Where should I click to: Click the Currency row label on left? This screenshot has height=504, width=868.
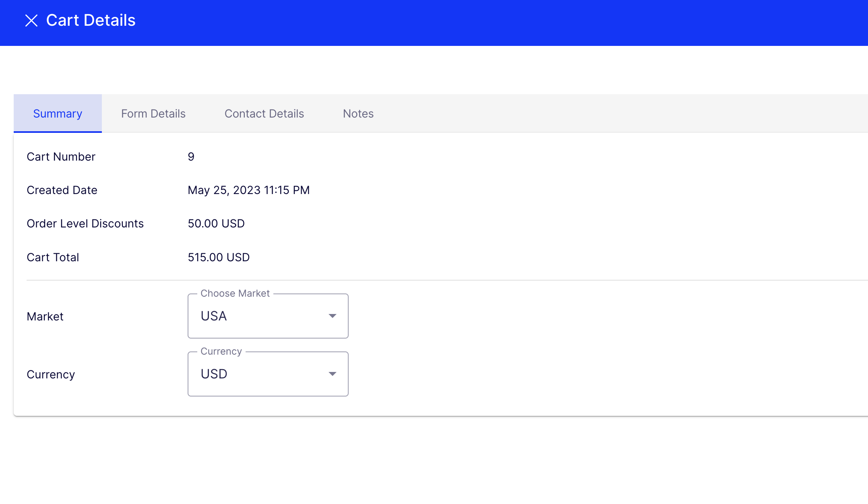[51, 374]
